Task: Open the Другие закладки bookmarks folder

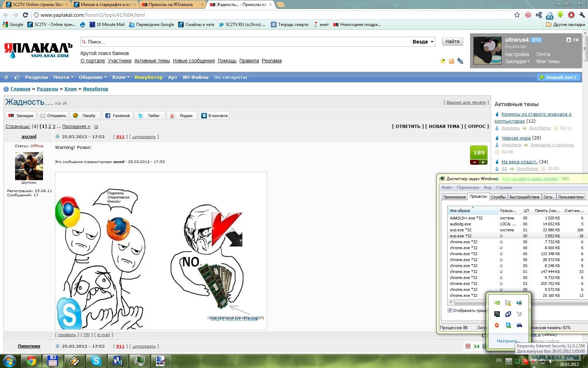Action: (x=565, y=25)
